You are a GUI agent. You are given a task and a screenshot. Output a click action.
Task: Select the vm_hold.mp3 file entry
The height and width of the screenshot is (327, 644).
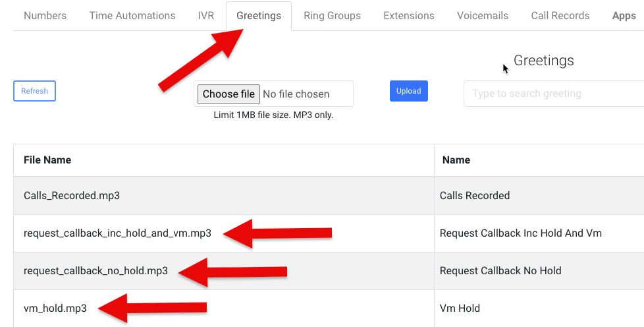coord(55,308)
